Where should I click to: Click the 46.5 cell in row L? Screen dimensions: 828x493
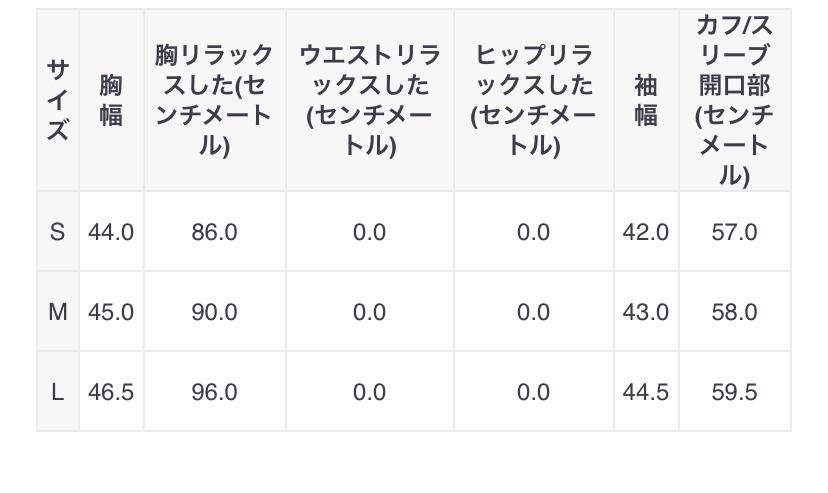(111, 392)
